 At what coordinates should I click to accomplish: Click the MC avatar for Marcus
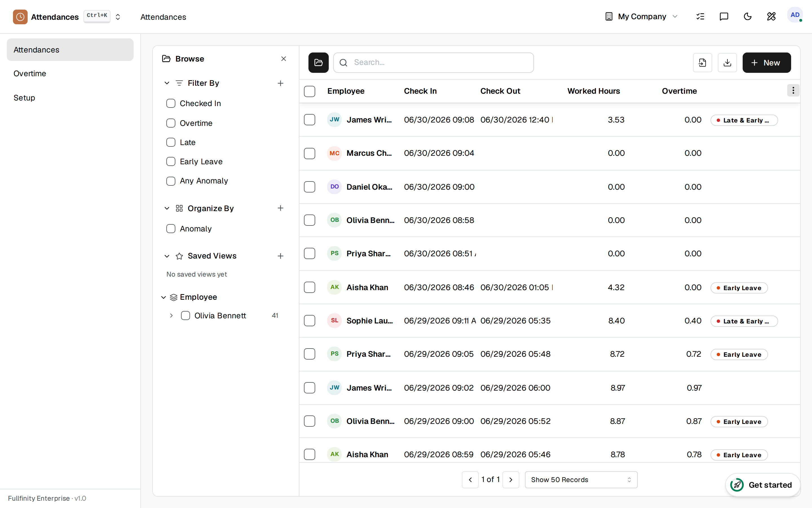click(x=334, y=153)
